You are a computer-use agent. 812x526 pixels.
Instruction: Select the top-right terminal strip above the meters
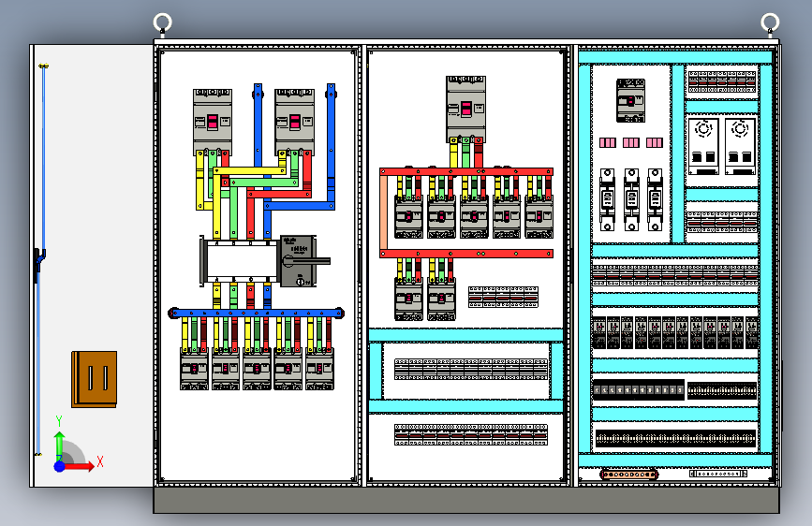[x=721, y=81]
